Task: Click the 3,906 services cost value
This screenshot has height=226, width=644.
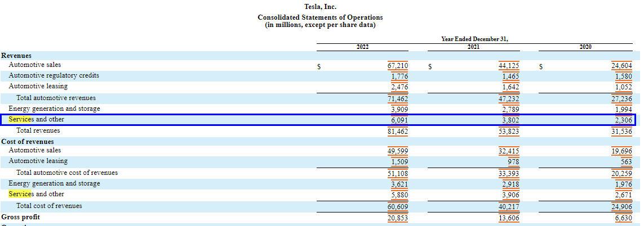Action: click(x=511, y=195)
